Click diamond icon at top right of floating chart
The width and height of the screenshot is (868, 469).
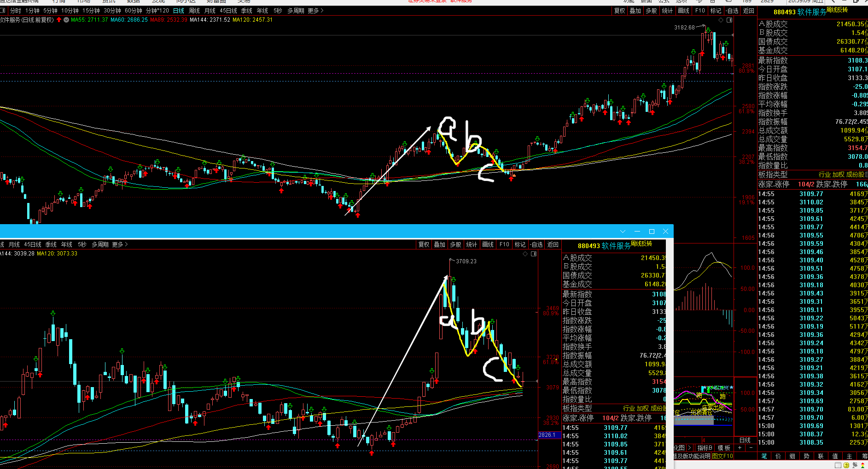tap(525, 254)
